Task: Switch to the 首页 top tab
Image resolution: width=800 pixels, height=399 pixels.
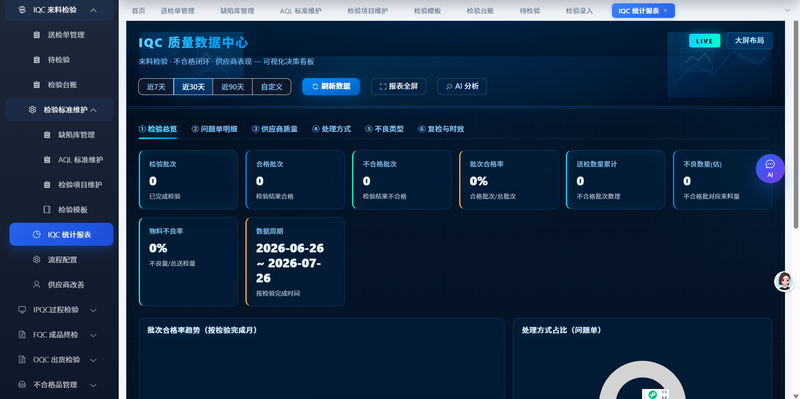Action: click(138, 11)
